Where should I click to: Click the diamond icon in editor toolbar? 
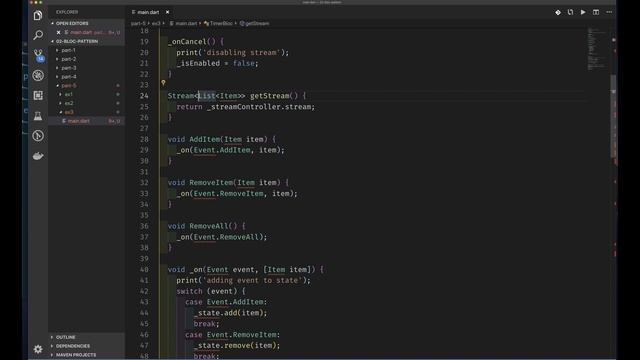coord(558,12)
